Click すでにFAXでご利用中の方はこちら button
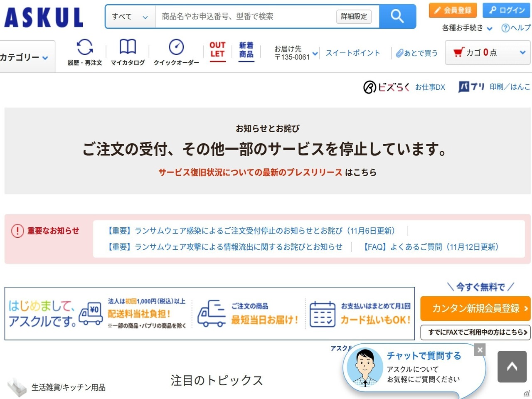Image resolution: width=532 pixels, height=399 pixels. 475,332
